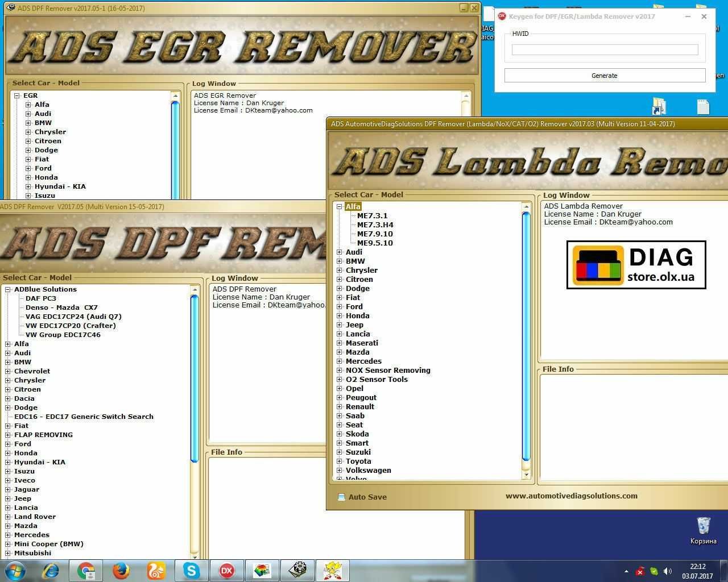Click the Keygen window title bar icon

[x=502, y=16]
